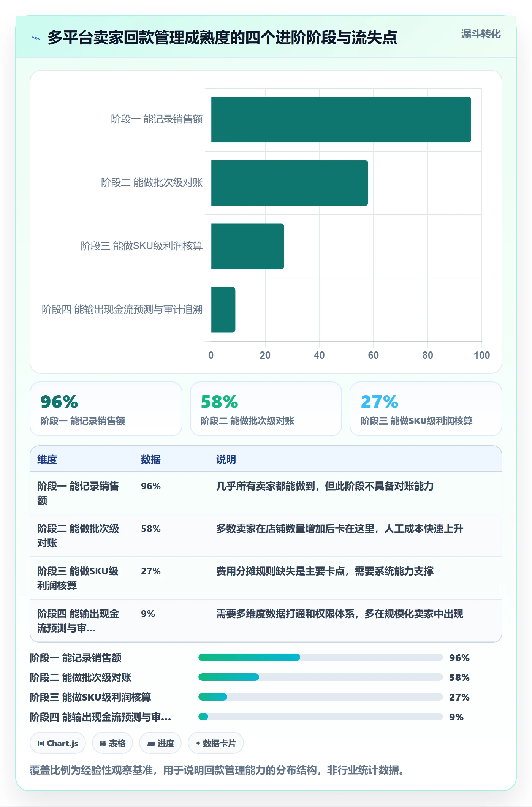The image size is (532, 807).
Task: Select the 进度 chip
Action: pos(160,743)
